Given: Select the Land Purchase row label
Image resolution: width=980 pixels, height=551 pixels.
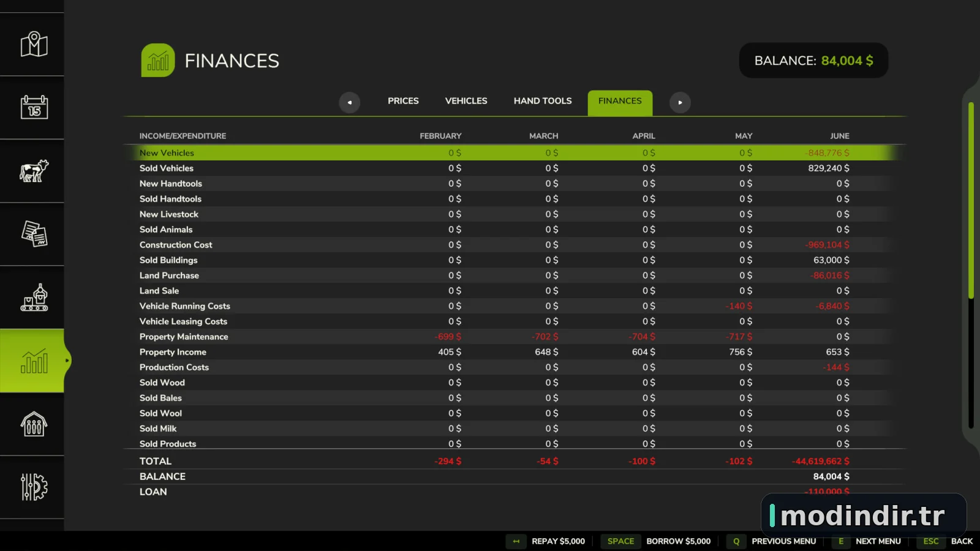Looking at the screenshot, I should click(169, 275).
